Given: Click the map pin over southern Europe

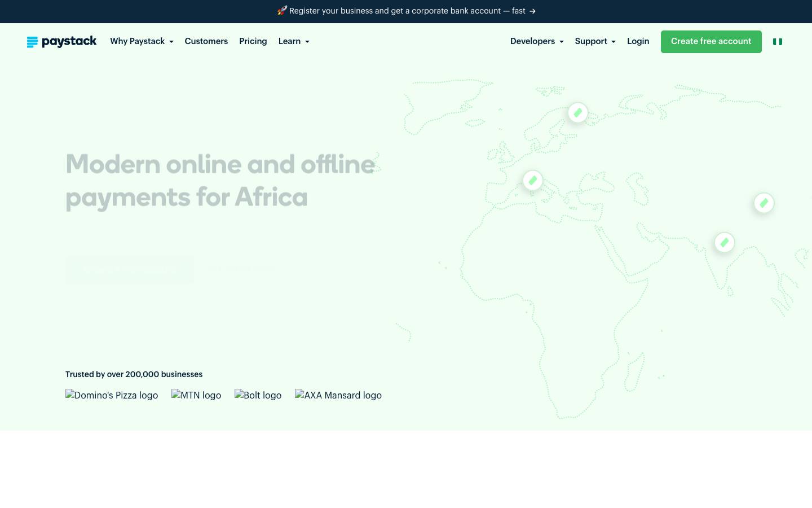Looking at the screenshot, I should (x=533, y=181).
